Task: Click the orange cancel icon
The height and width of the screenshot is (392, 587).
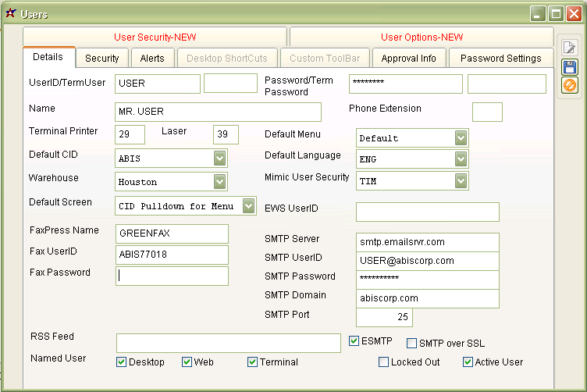Action: (x=569, y=85)
